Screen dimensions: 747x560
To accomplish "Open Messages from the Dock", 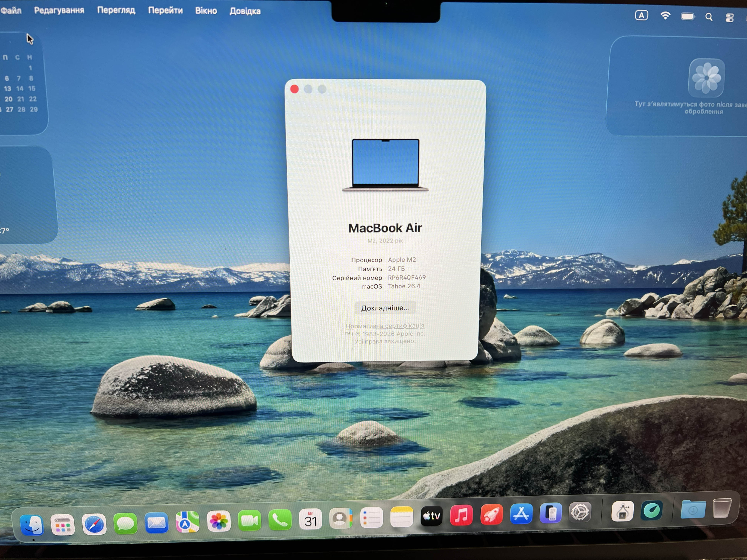I will tap(125, 524).
